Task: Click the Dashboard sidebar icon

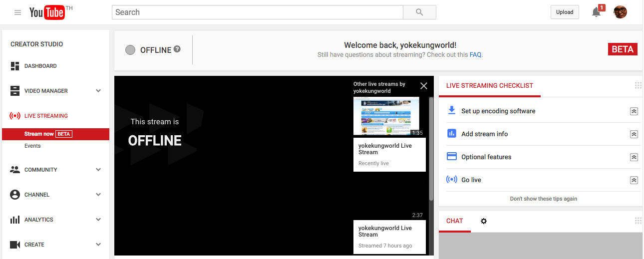Action: pyautogui.click(x=15, y=66)
